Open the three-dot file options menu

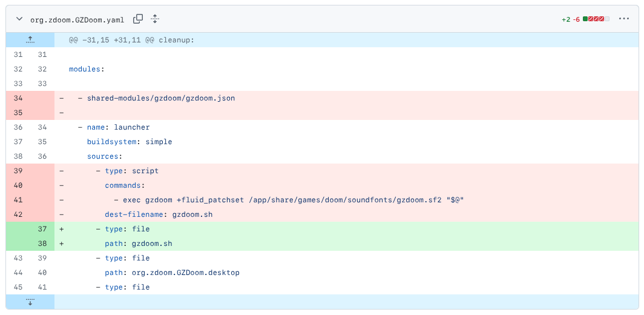click(624, 19)
